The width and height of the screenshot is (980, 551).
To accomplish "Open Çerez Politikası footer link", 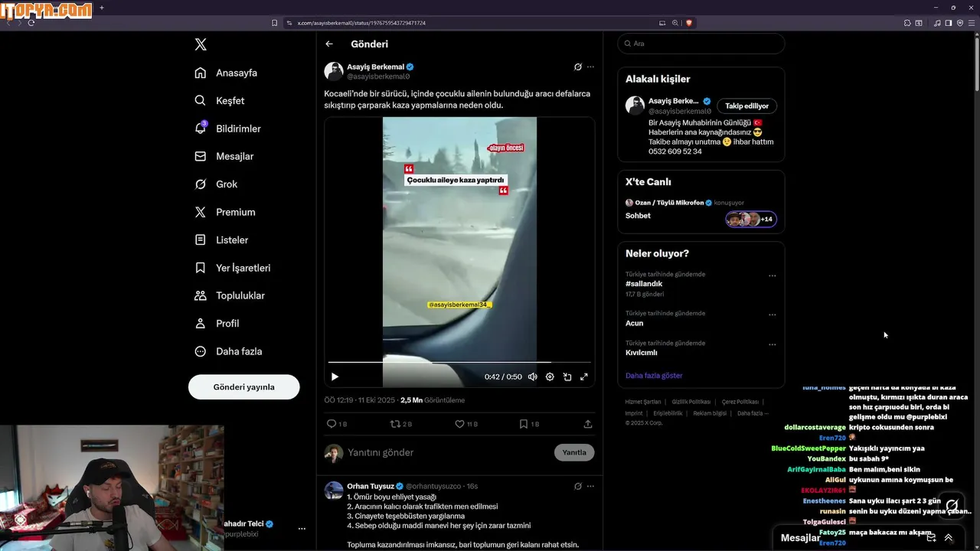I will 740,402.
